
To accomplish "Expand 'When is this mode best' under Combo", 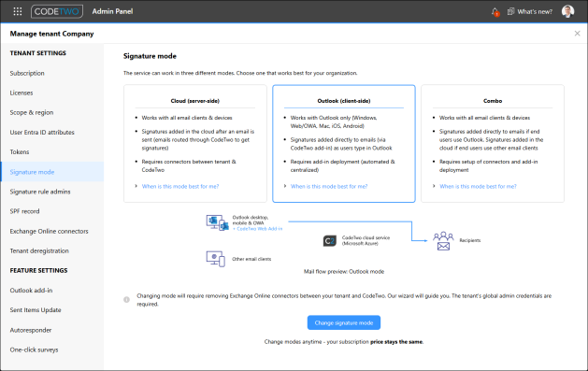I will (478, 186).
